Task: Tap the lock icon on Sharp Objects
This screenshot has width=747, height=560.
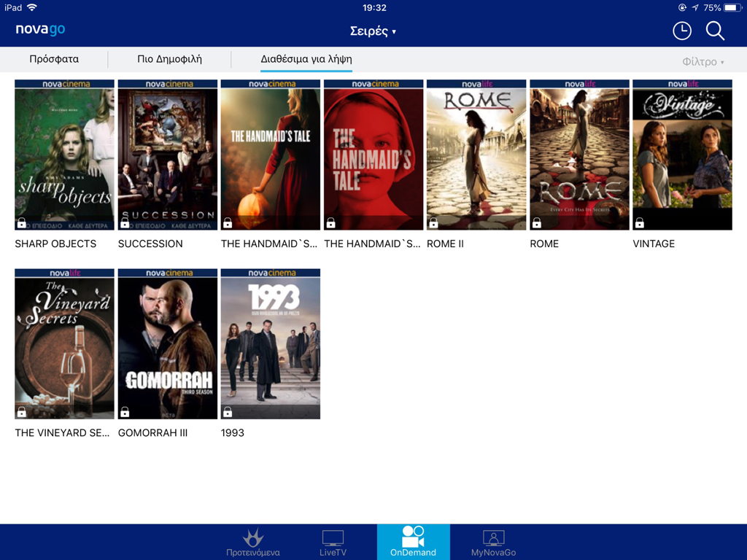Action: [21, 222]
